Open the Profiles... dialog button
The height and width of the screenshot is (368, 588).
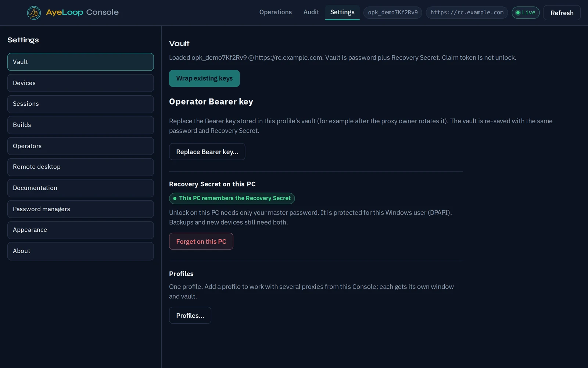(x=190, y=315)
